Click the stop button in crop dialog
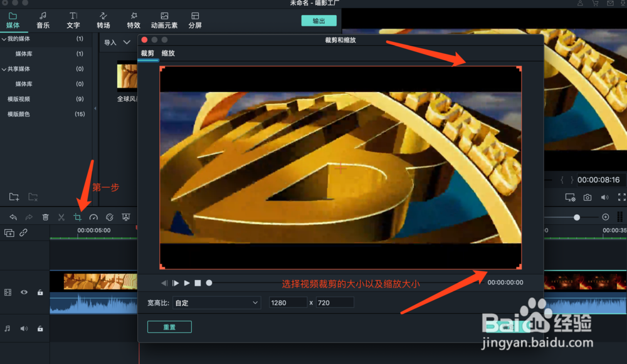The image size is (627, 364). 198,283
